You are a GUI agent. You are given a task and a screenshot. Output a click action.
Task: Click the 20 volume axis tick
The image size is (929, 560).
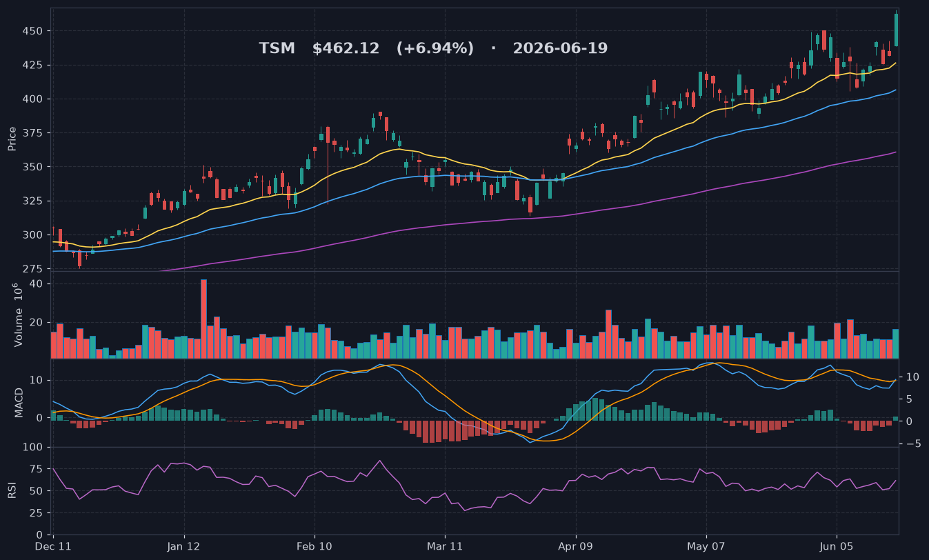coord(37,323)
